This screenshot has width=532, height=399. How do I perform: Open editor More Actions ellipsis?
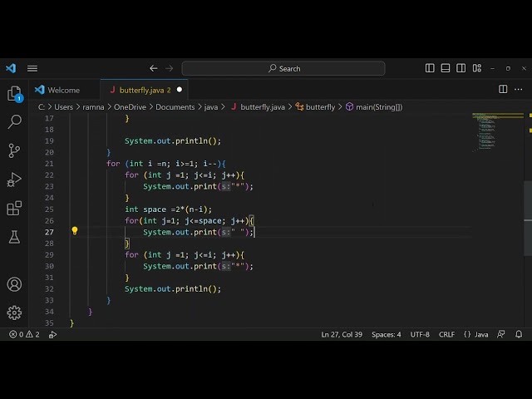(x=519, y=89)
